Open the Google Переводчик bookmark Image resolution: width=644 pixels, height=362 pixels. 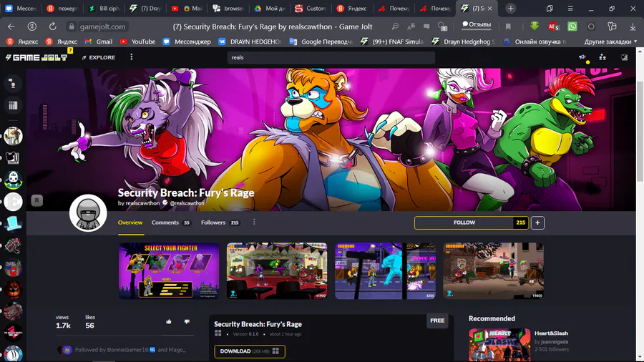point(321,41)
